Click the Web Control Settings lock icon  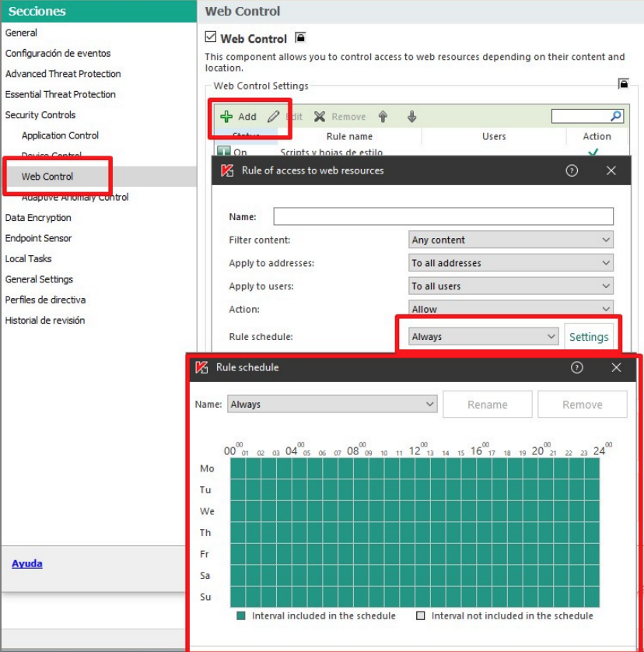click(622, 83)
